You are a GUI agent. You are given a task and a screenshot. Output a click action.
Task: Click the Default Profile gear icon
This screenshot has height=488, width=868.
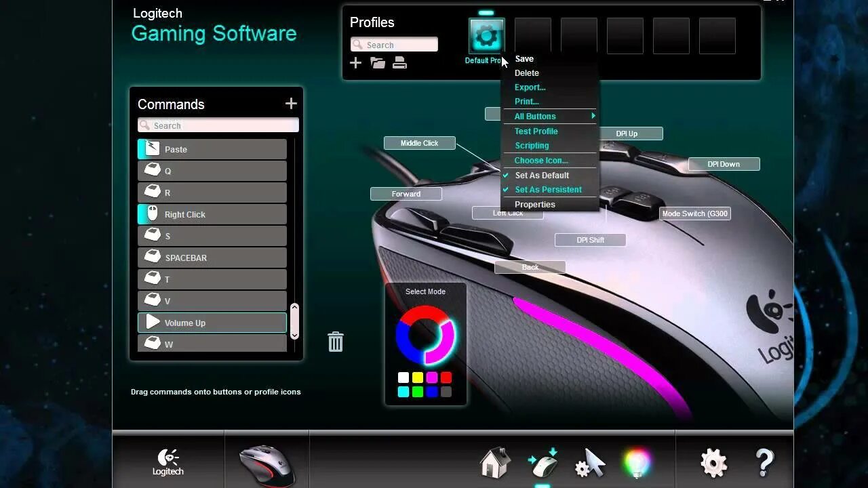coord(486,37)
